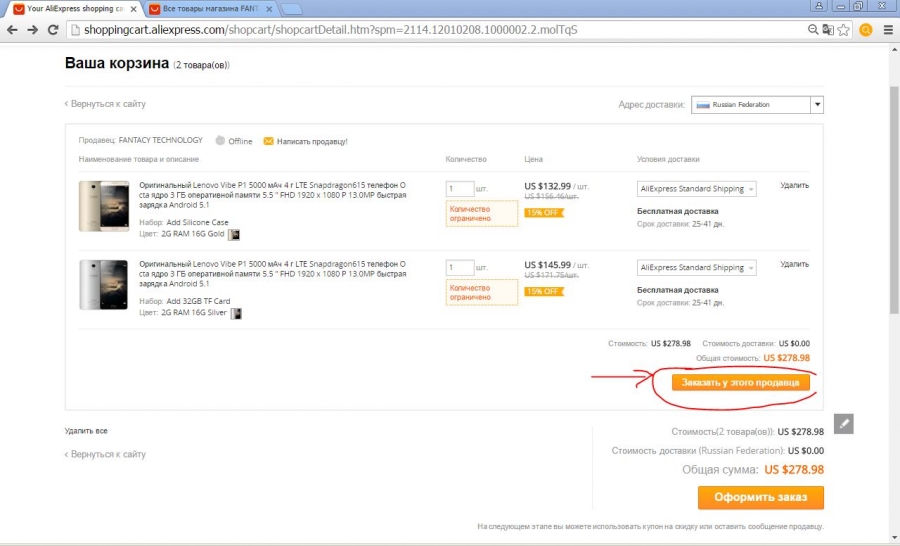The width and height of the screenshot is (900, 546).
Task: Open a new tab with the blank tab button
Action: pyautogui.click(x=292, y=9)
